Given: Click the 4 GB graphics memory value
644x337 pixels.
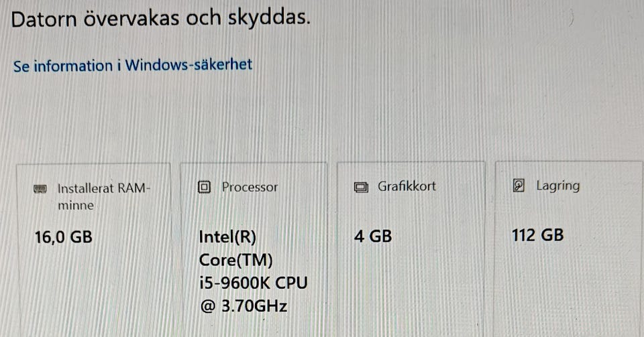Looking at the screenshot, I should 372,237.
